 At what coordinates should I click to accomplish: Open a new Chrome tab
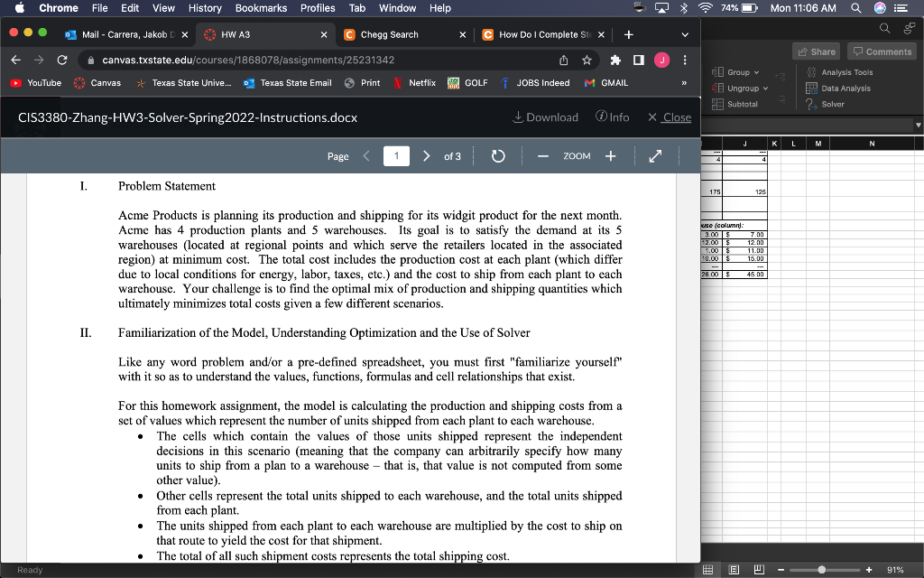click(x=629, y=35)
